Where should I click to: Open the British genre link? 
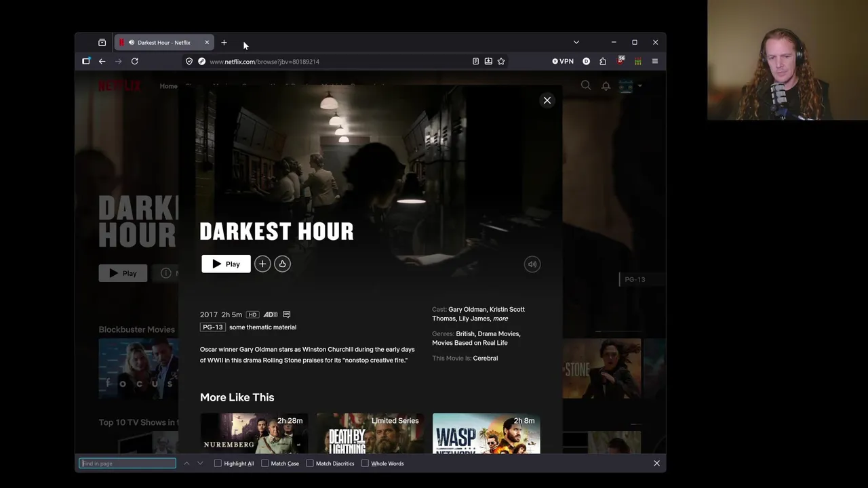click(465, 333)
